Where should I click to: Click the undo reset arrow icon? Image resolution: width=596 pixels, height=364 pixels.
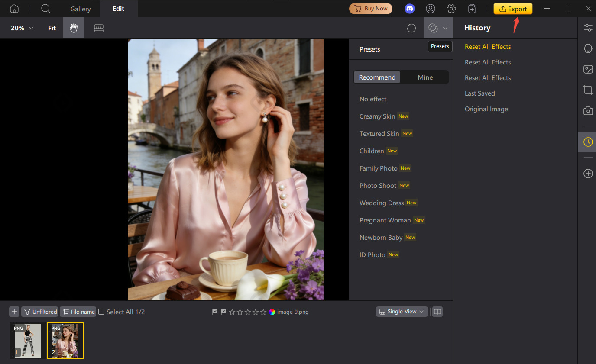point(411,28)
